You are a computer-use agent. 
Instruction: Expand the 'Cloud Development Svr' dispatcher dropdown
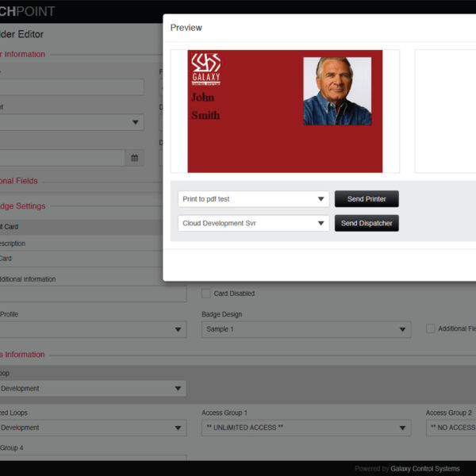(x=253, y=224)
